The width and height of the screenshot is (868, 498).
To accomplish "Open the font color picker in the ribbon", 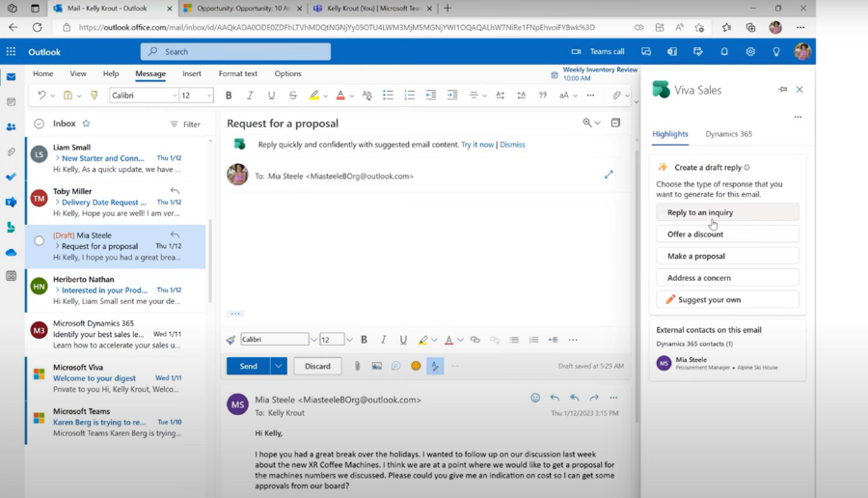I will [350, 96].
